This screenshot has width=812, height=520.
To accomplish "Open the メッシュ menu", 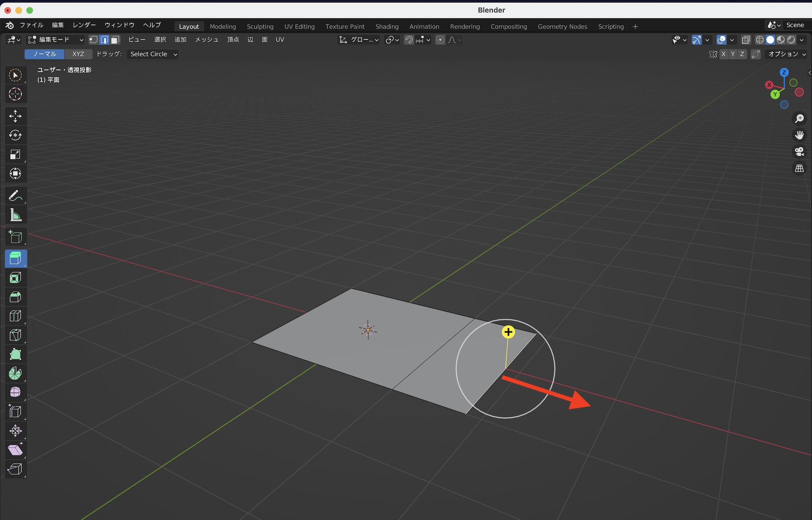I will pos(206,40).
